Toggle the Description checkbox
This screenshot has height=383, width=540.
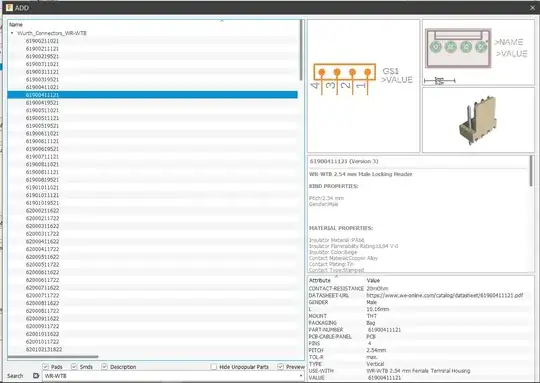click(x=105, y=366)
